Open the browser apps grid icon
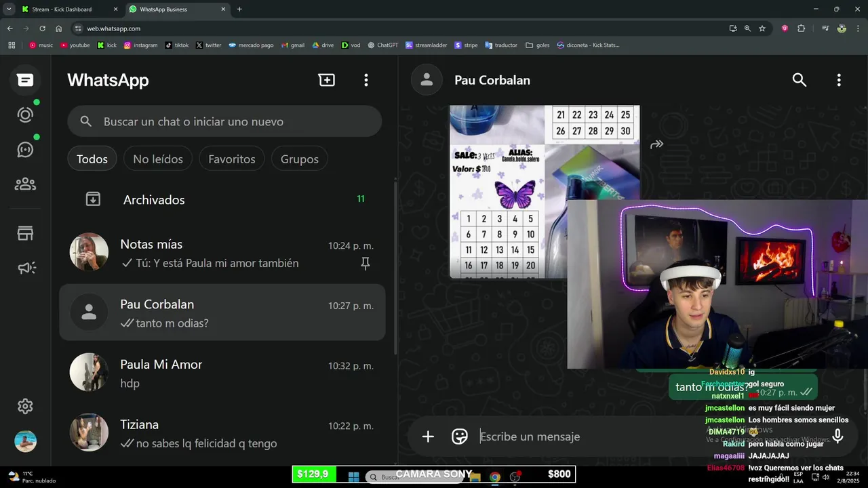The width and height of the screenshot is (868, 488). tap(12, 45)
